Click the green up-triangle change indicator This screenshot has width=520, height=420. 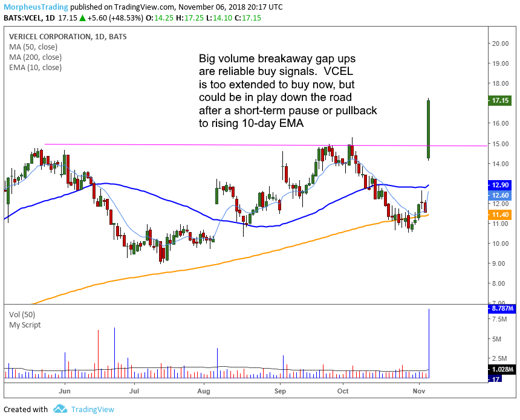[x=82, y=18]
